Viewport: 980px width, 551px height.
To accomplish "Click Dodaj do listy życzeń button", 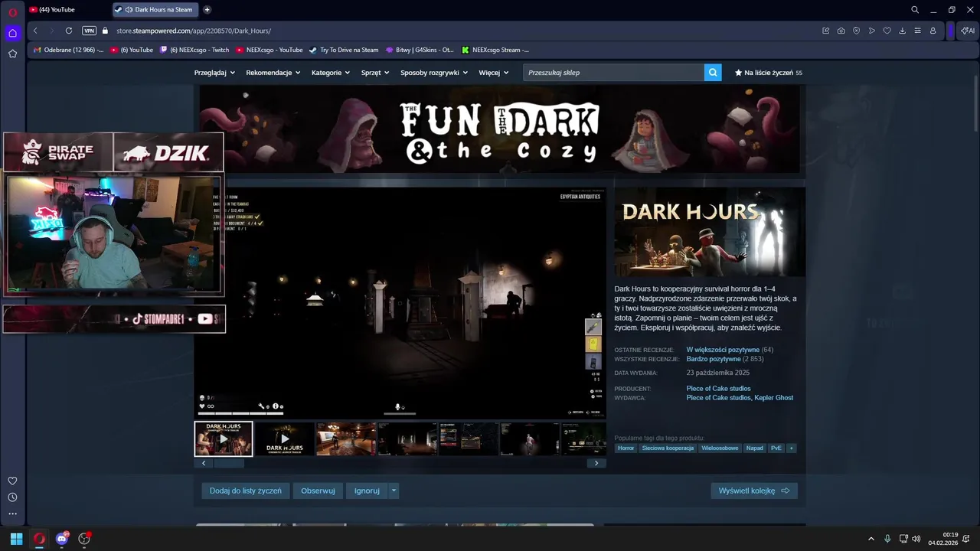I will click(246, 491).
